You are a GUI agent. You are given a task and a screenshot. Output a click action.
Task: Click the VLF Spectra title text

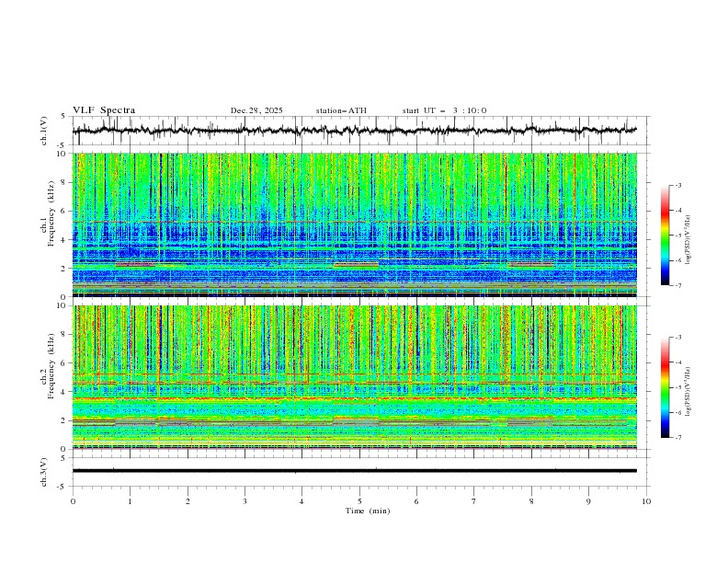[104, 110]
